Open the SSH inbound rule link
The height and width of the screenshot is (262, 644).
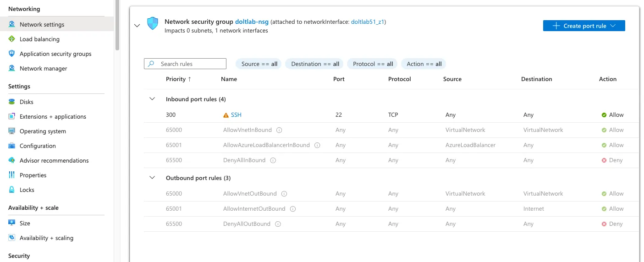236,115
